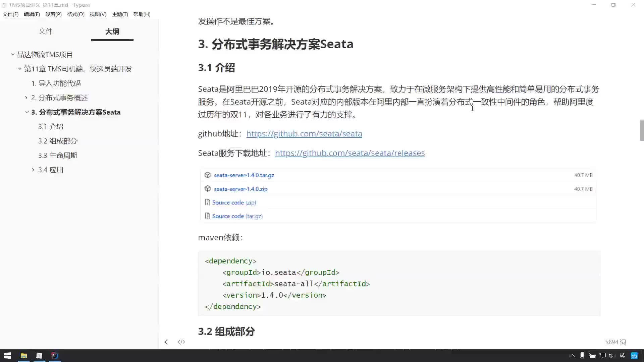644x362 pixels.
Task: Open 帮助(H) menu
Action: [142, 14]
